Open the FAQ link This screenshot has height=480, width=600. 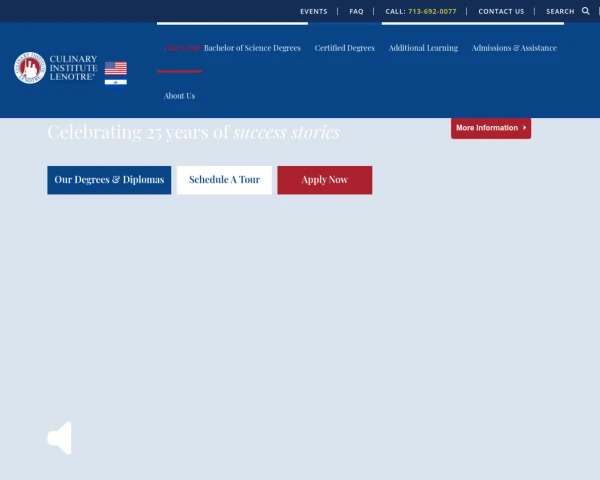click(356, 11)
